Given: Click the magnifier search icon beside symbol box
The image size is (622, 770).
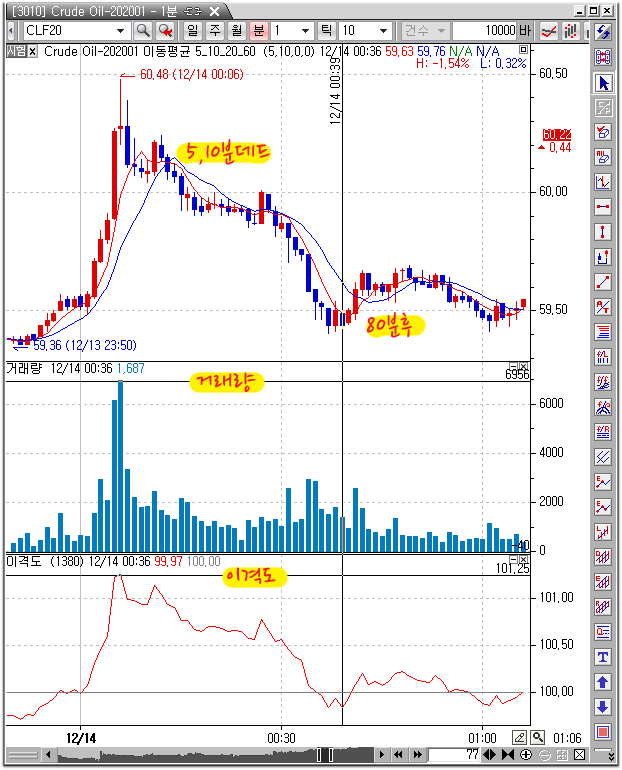Looking at the screenshot, I should [143, 31].
